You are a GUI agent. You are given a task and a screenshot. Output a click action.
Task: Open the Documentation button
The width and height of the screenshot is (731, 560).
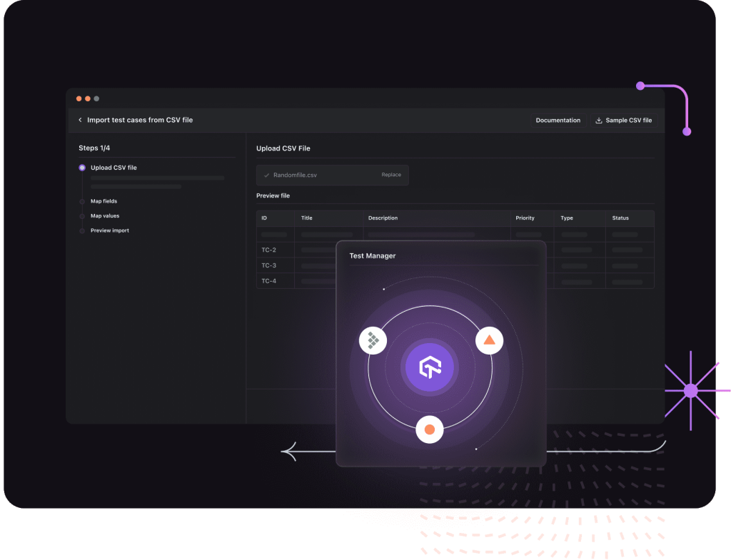[558, 120]
